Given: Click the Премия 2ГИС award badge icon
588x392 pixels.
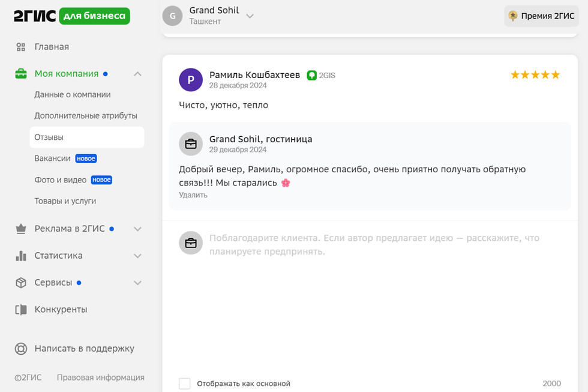Looking at the screenshot, I should (x=512, y=16).
